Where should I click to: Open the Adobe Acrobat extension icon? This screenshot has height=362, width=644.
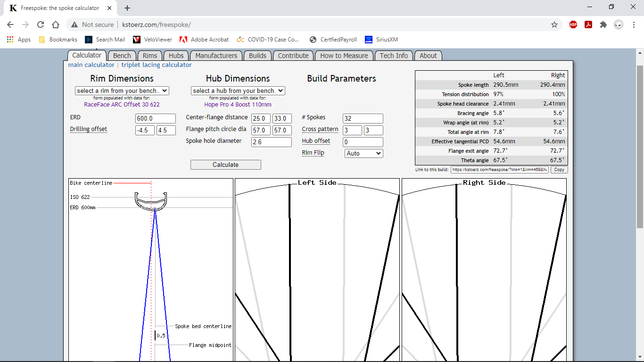coord(588,24)
